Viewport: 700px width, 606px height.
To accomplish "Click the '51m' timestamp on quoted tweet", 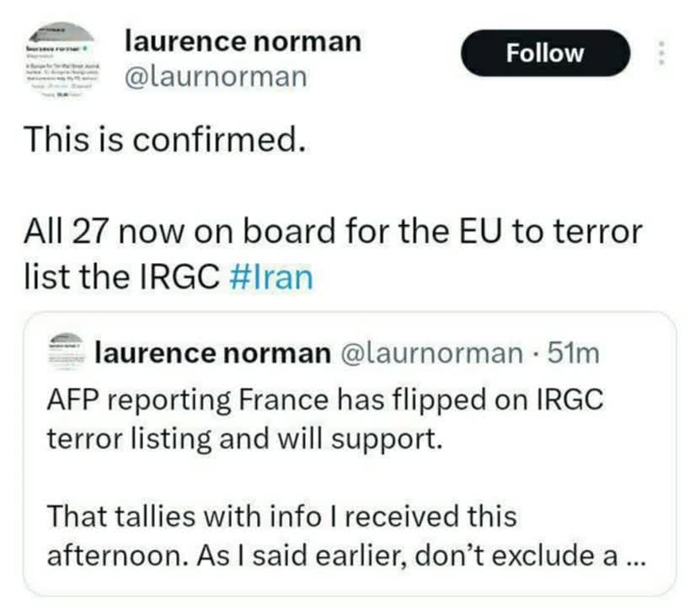I will click(x=574, y=353).
